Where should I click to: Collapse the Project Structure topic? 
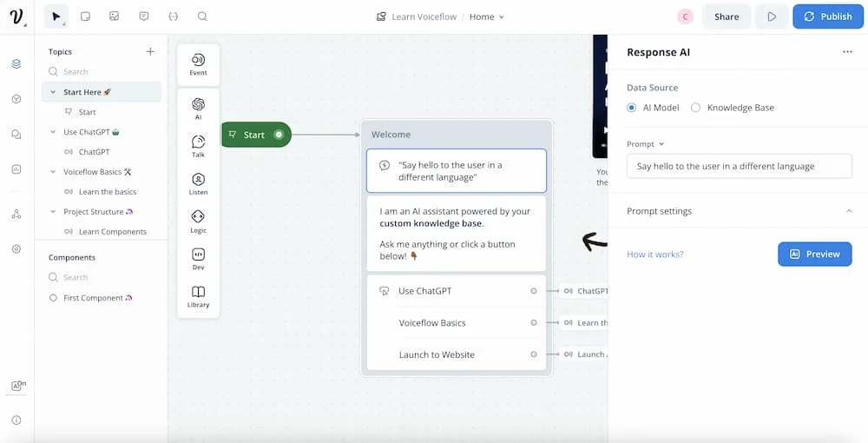coord(53,212)
